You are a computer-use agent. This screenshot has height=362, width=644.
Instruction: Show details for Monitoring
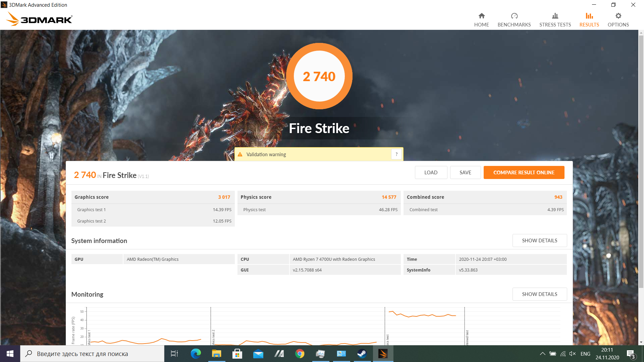click(539, 294)
